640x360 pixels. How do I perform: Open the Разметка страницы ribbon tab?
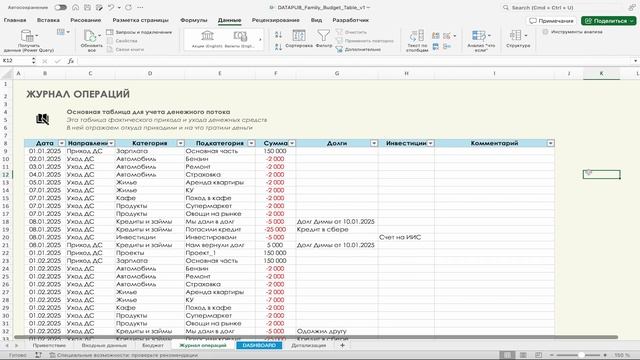[140, 20]
